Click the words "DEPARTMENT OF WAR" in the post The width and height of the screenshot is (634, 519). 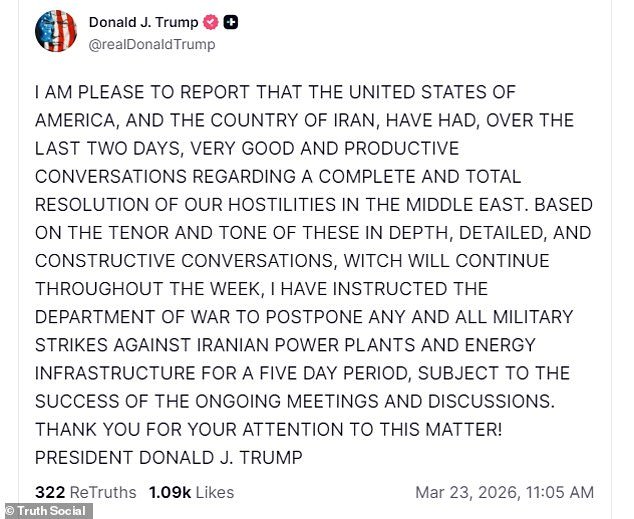pos(120,317)
